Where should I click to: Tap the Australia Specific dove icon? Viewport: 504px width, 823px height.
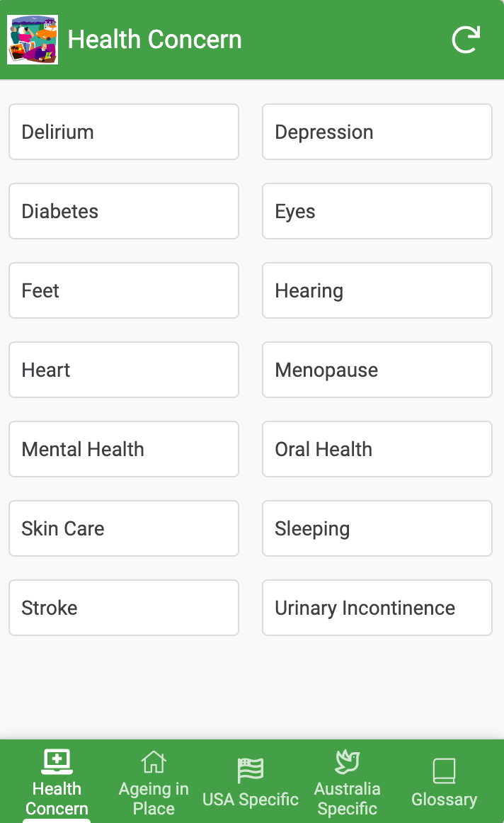coord(347,762)
